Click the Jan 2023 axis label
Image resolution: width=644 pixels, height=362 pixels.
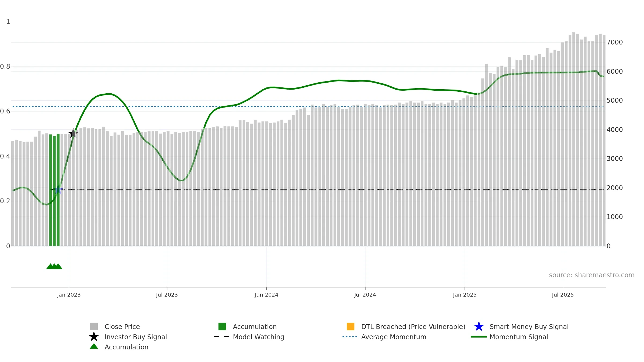(x=69, y=295)
